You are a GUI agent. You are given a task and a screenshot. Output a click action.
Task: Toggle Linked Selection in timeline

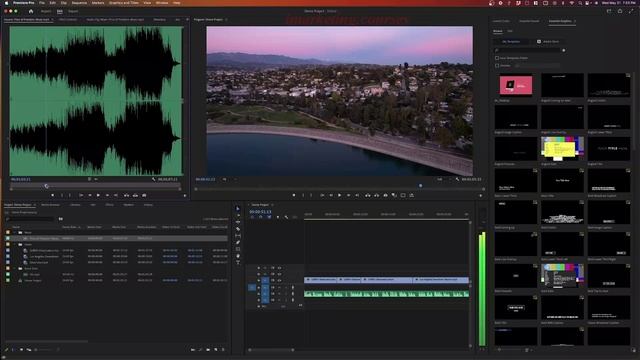[269, 217]
